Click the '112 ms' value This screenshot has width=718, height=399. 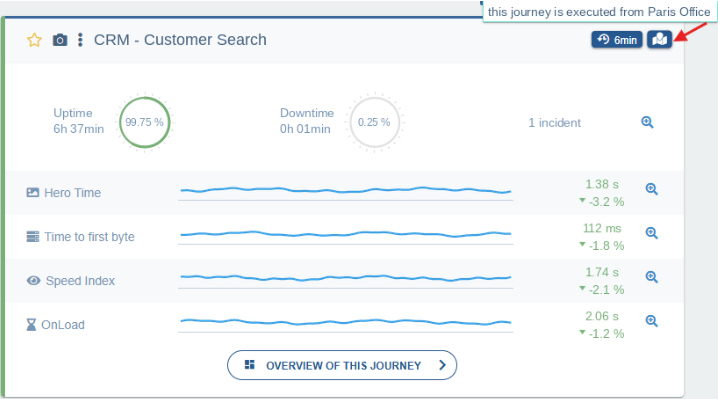602,228
